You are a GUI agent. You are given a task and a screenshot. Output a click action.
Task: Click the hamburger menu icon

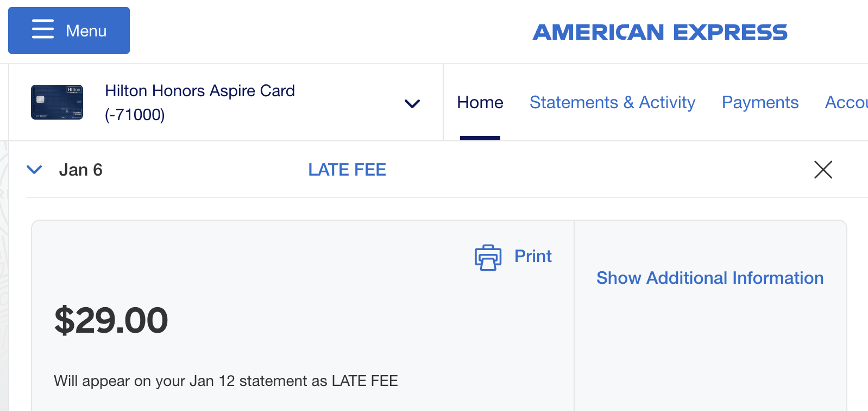43,29
